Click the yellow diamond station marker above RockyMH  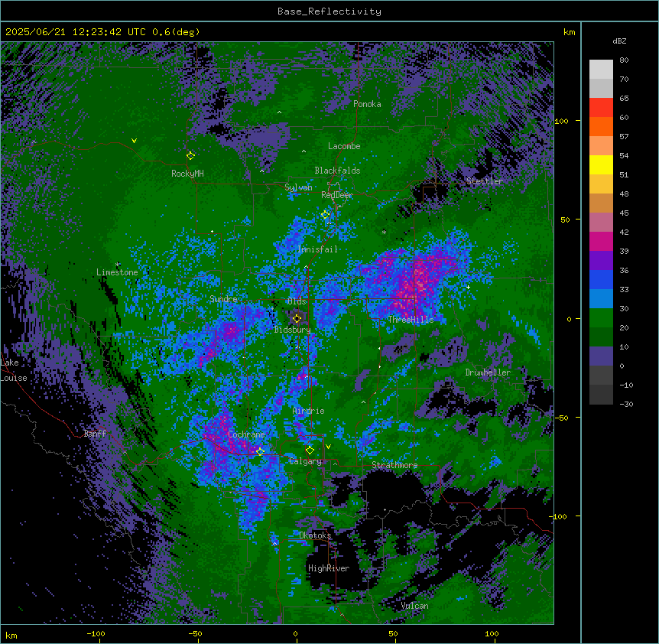[x=190, y=155]
